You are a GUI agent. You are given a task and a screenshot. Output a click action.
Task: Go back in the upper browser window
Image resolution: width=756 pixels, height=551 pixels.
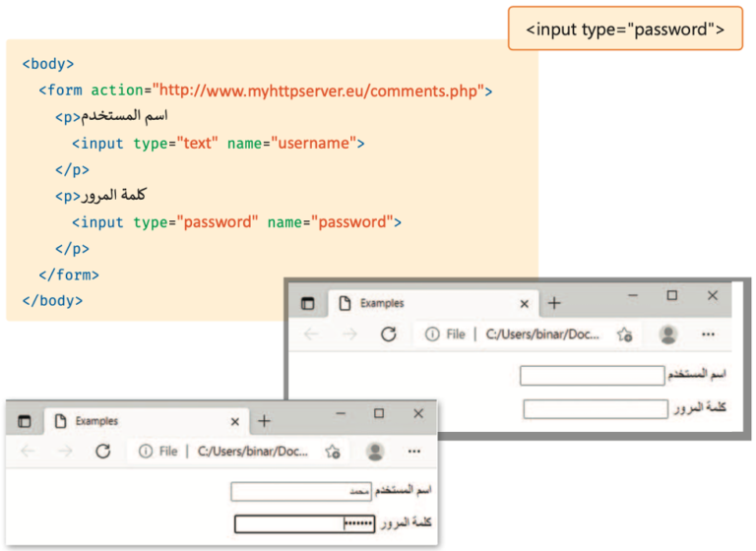tap(311, 334)
